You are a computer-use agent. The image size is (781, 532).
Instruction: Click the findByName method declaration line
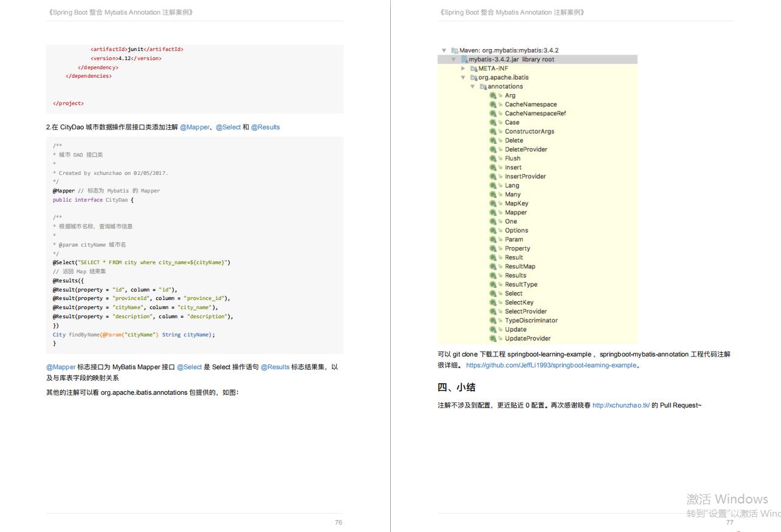134,335
